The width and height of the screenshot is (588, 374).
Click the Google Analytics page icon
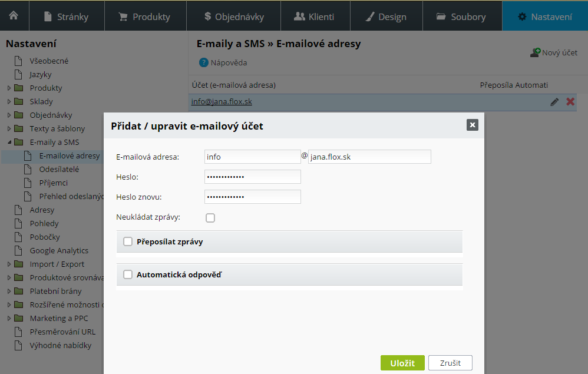(x=18, y=250)
